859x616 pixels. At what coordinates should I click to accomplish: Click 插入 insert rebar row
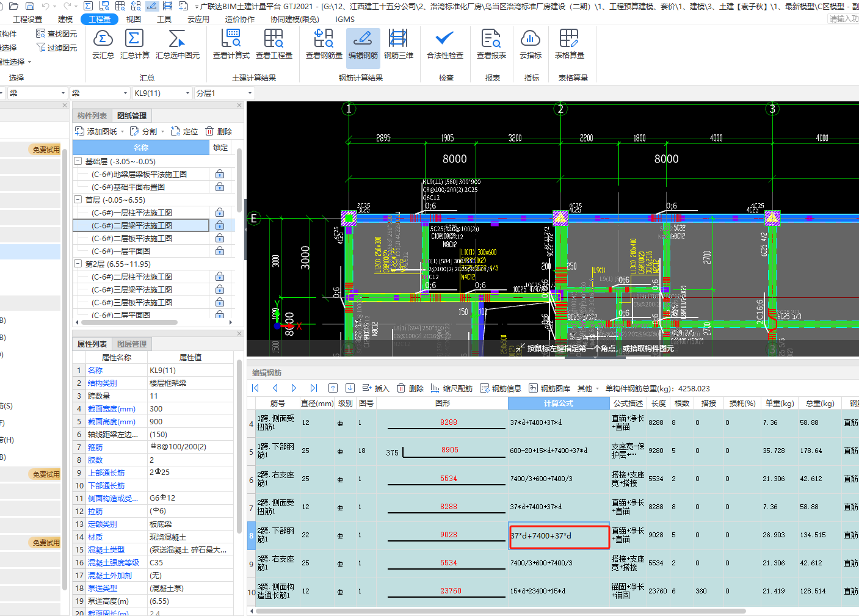(375, 388)
